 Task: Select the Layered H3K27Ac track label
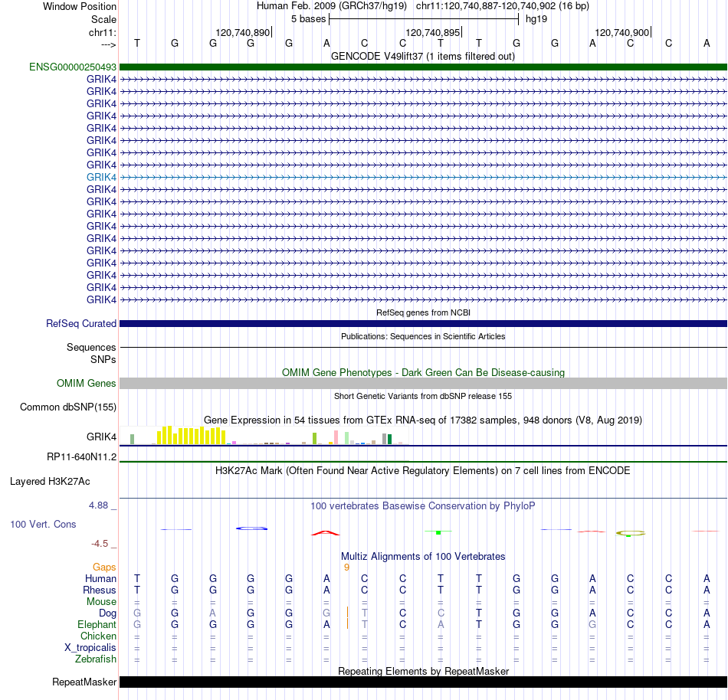click(x=50, y=482)
